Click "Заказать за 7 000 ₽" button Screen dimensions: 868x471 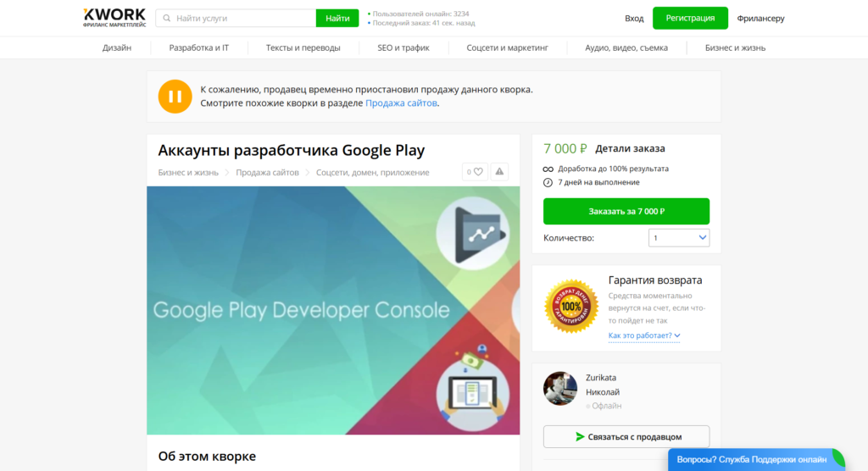point(626,212)
